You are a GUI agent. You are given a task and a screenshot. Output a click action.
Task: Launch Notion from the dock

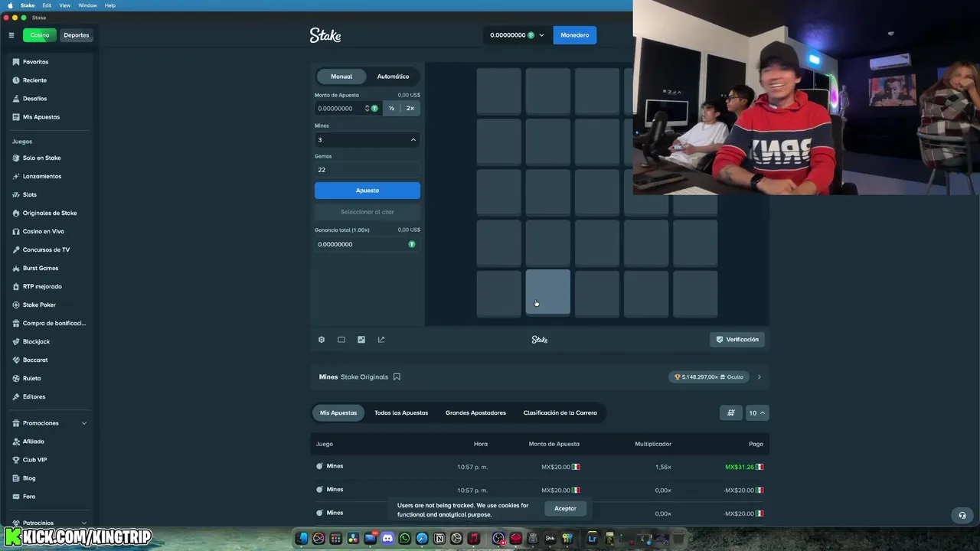[439, 539]
